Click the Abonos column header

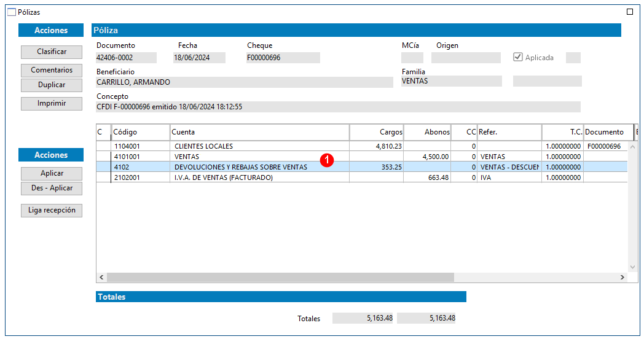click(x=427, y=132)
